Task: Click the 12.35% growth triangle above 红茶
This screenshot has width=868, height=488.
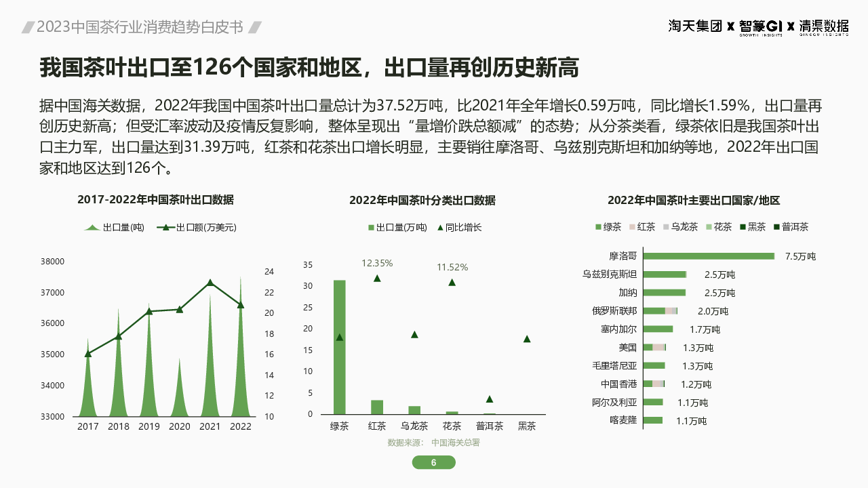Action: pyautogui.click(x=377, y=278)
